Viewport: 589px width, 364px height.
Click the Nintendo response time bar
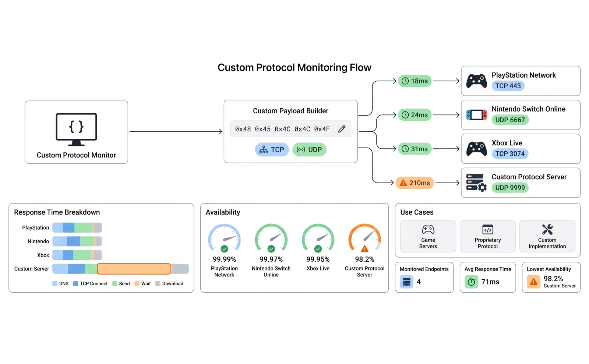click(x=77, y=241)
